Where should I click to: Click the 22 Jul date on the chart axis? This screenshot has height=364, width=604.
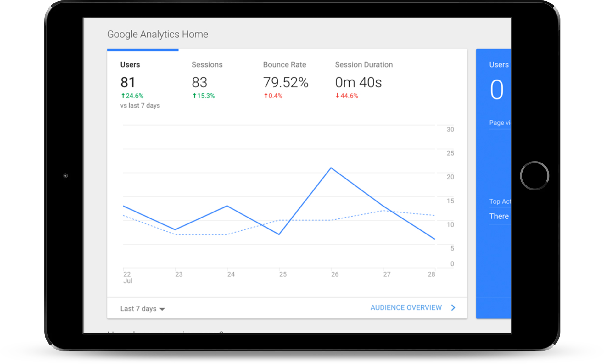(x=127, y=277)
